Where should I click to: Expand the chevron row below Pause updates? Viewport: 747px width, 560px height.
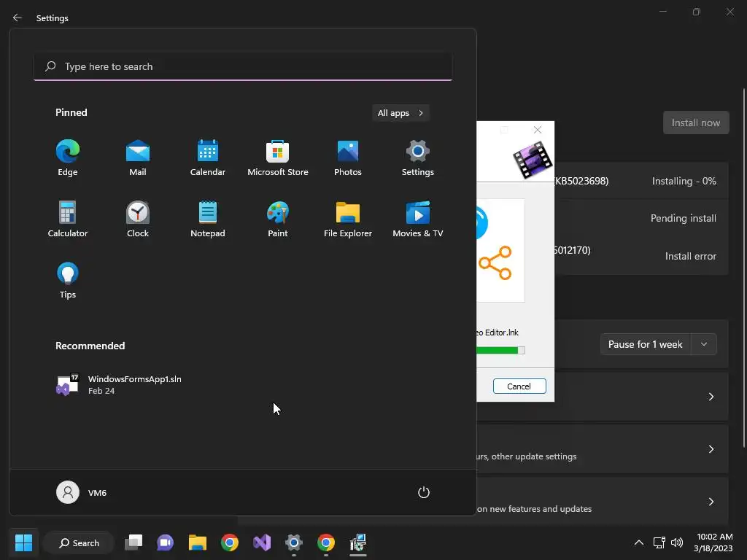tap(711, 397)
